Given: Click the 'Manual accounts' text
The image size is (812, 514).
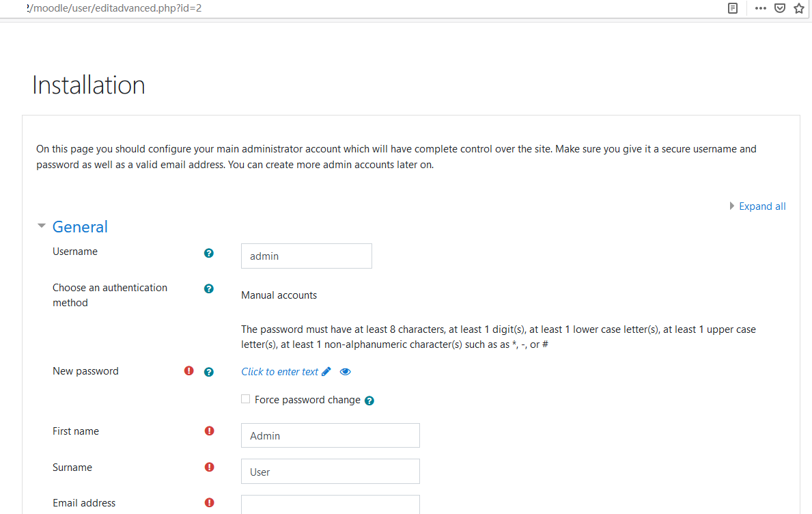Looking at the screenshot, I should click(x=279, y=295).
